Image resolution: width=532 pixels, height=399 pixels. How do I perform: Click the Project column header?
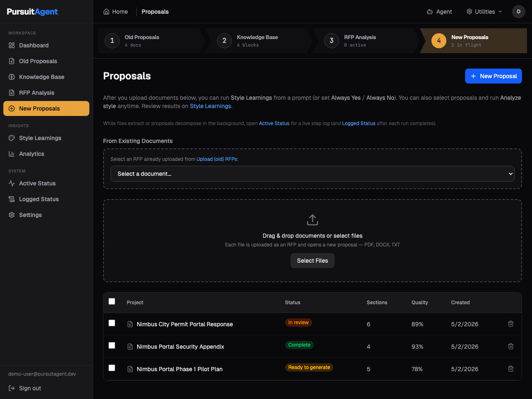coord(135,303)
